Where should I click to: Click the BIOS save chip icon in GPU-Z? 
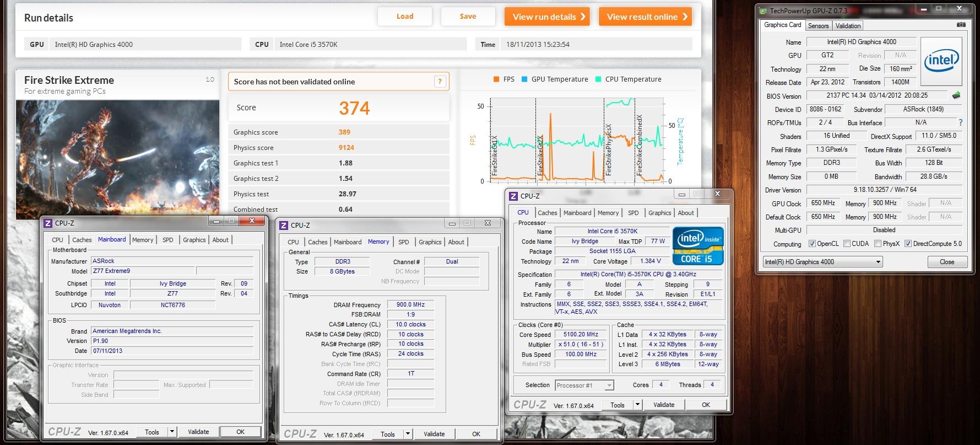[956, 95]
